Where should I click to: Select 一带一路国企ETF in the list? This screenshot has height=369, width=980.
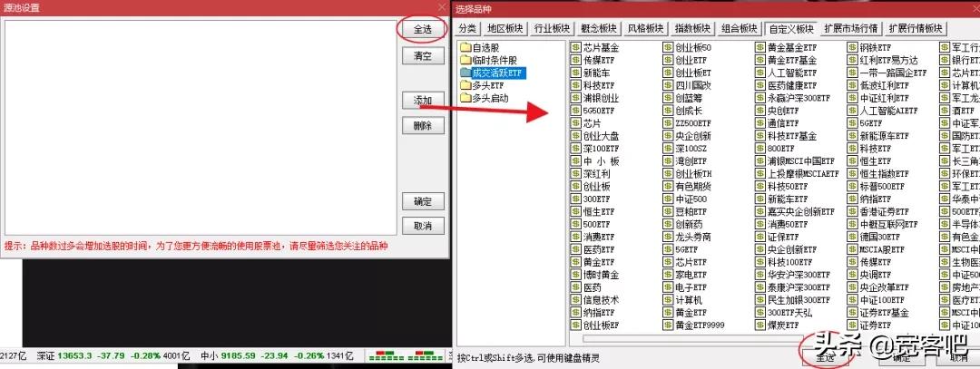pyautogui.click(x=894, y=73)
